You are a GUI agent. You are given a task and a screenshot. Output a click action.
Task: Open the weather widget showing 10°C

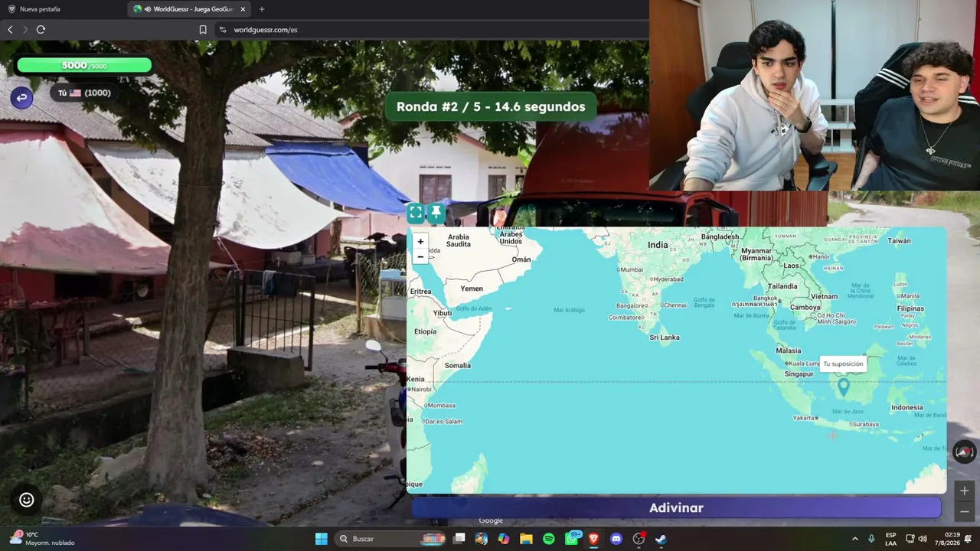point(42,539)
